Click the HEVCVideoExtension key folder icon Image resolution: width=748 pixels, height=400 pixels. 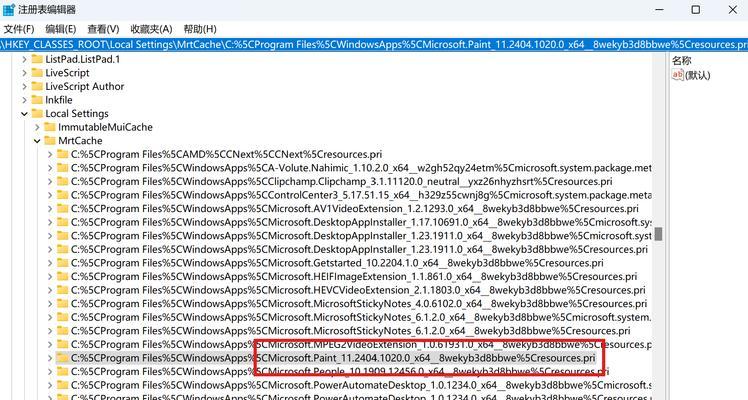[63, 290]
